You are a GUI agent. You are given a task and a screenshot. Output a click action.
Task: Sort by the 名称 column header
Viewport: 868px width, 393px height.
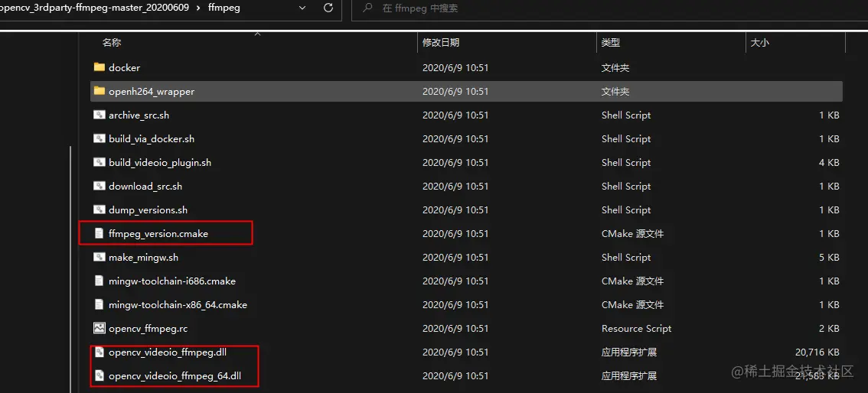click(112, 42)
